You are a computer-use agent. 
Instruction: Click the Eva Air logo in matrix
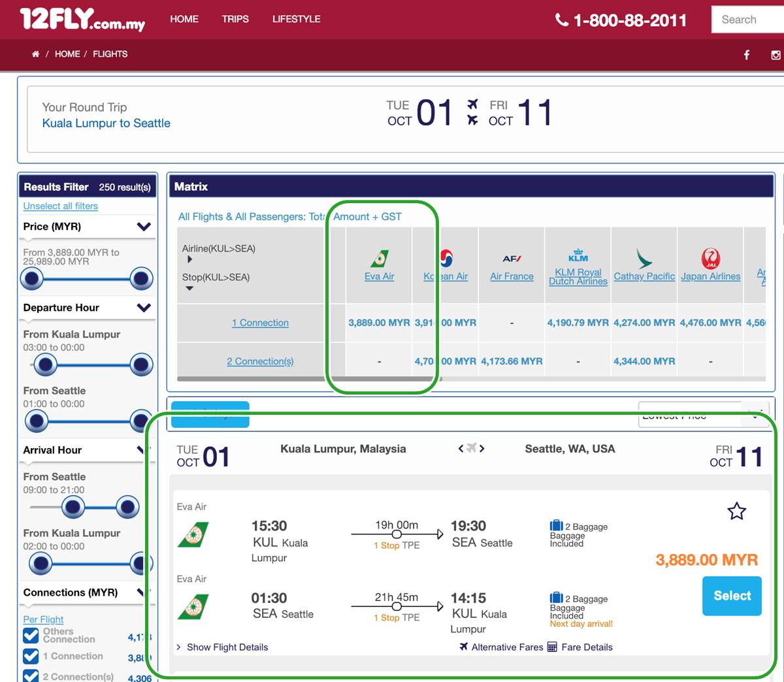pyautogui.click(x=380, y=259)
